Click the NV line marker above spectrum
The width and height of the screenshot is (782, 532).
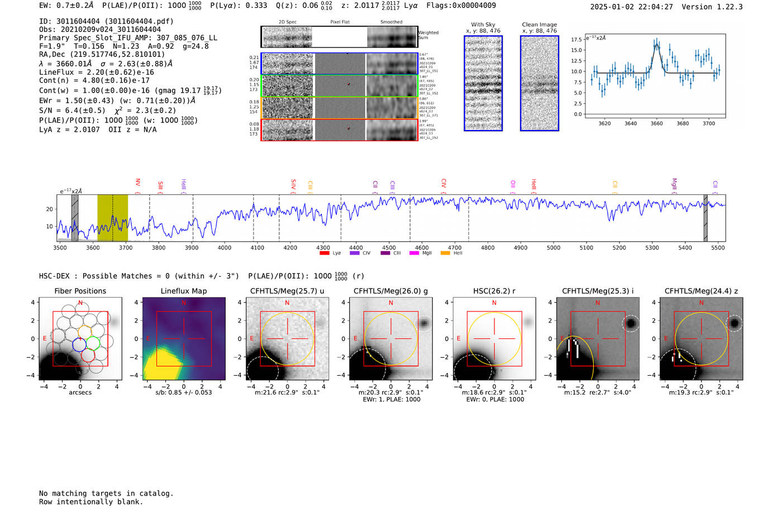click(x=137, y=185)
